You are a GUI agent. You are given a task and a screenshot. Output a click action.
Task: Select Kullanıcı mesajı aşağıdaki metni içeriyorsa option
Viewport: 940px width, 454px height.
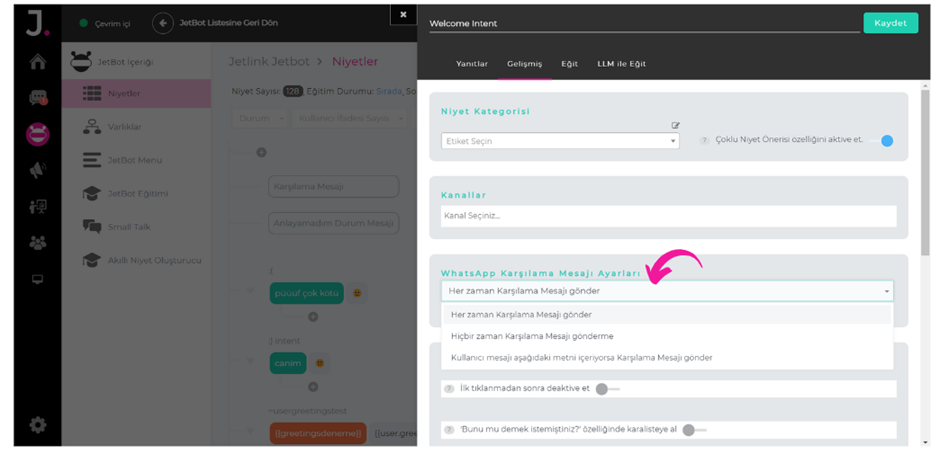(667, 357)
